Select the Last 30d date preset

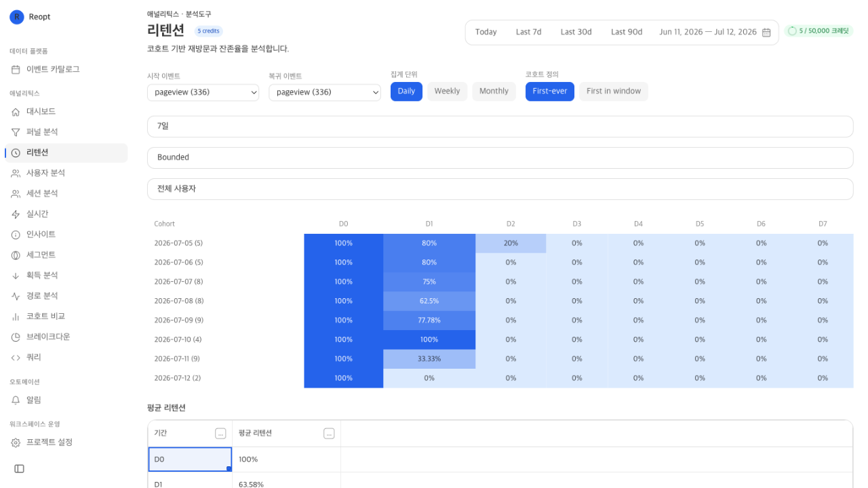coord(576,33)
